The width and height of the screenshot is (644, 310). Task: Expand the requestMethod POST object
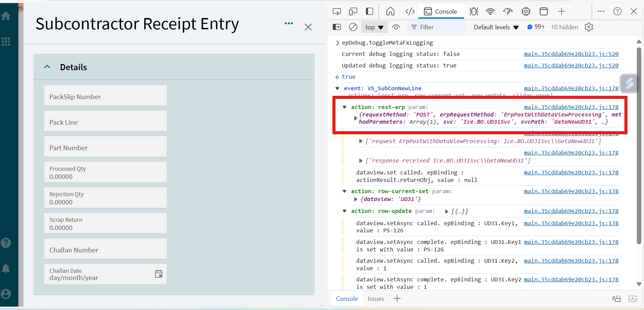click(356, 118)
